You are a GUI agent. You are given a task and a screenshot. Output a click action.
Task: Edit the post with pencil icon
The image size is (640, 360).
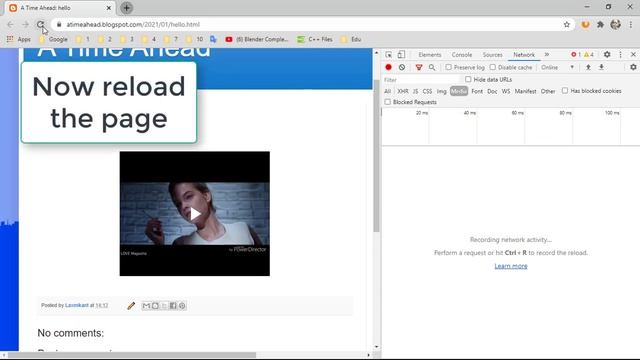pos(131,306)
